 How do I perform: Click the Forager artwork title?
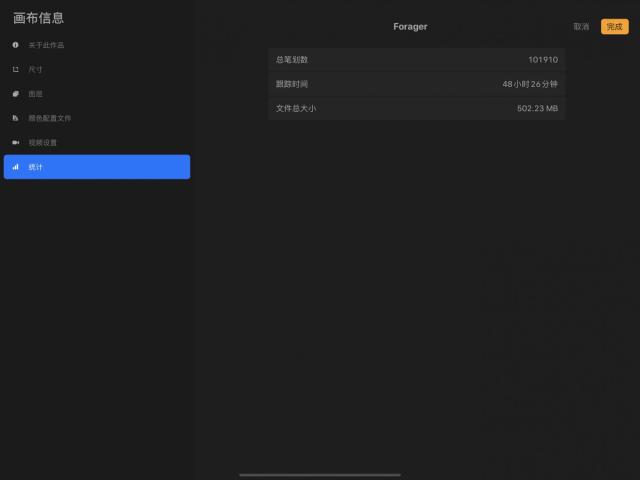point(410,27)
